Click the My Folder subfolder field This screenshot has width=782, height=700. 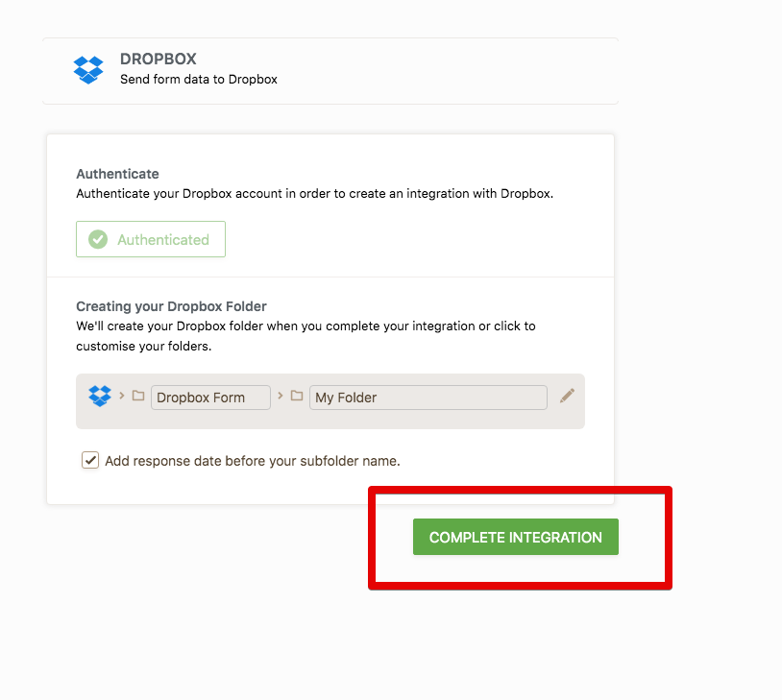(428, 398)
